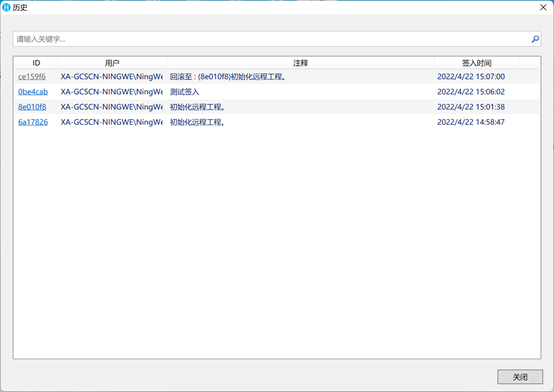Click the search magnifier icon
554x392 pixels.
(x=535, y=39)
